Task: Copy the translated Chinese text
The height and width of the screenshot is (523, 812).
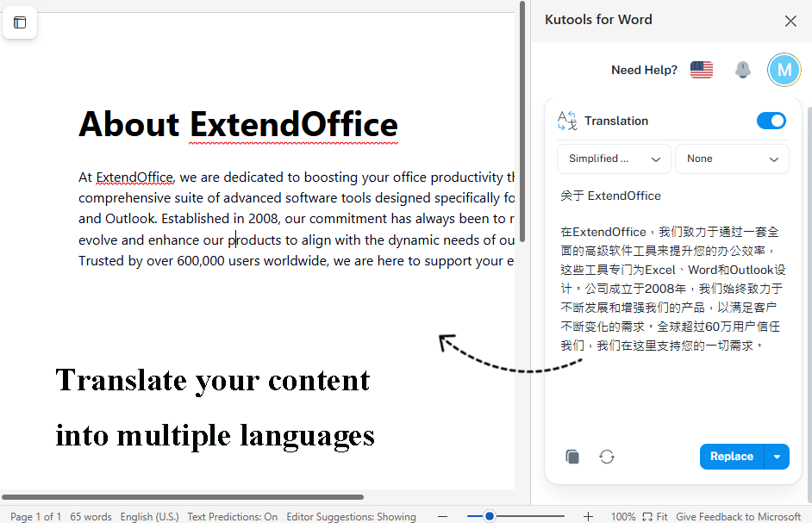Action: point(572,457)
